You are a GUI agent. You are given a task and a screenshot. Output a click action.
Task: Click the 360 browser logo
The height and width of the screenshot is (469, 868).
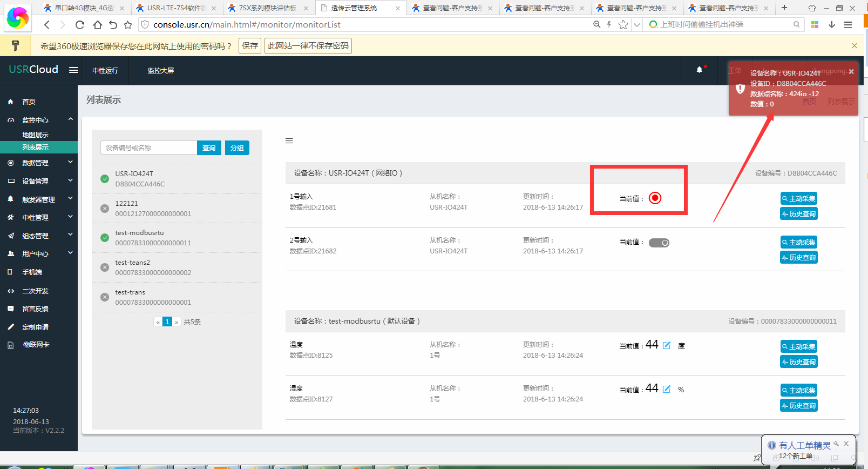point(17,17)
